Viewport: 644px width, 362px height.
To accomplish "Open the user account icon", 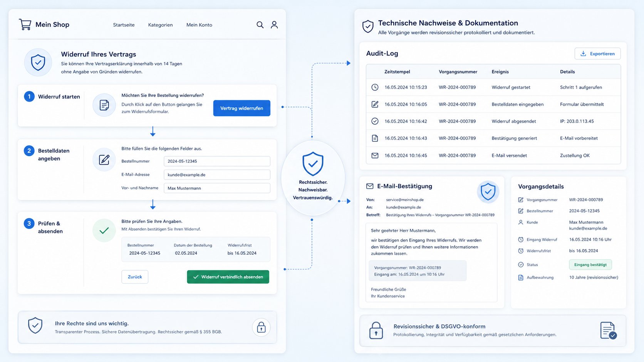I will [274, 25].
